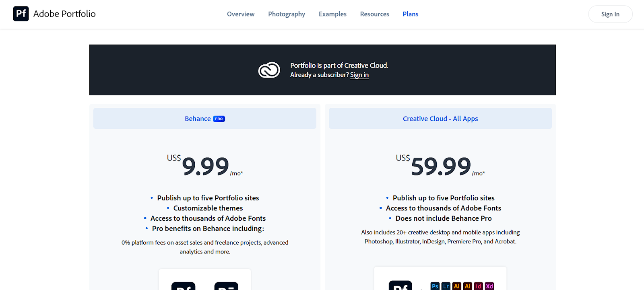Open the Overview nav item
Screen dimensions: 644x290
click(x=241, y=14)
